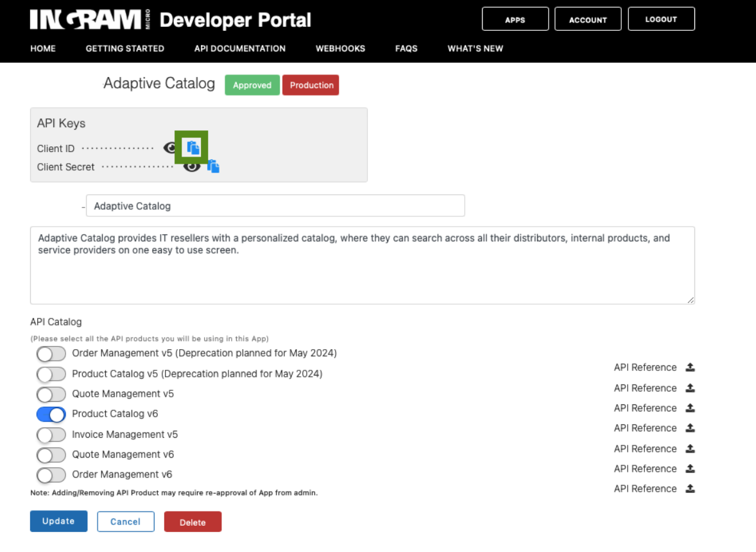Copy the Client ID to clipboard
The image size is (756, 552).
(x=193, y=148)
